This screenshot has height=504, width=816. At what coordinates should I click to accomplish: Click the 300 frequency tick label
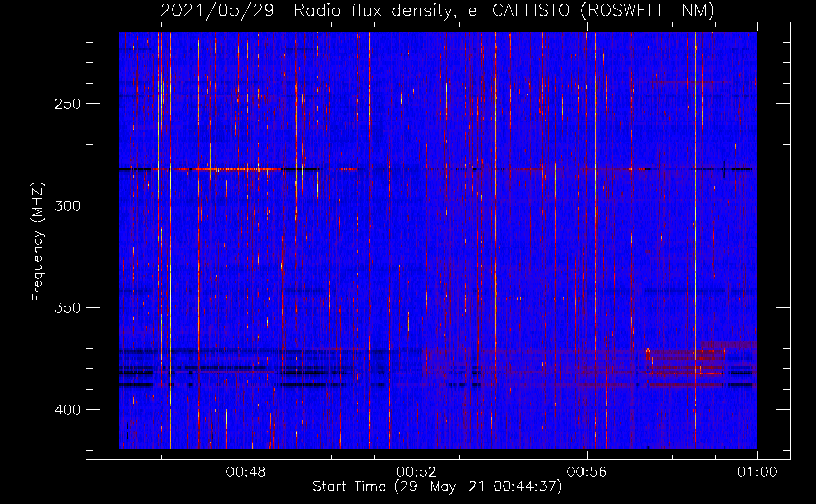point(68,206)
